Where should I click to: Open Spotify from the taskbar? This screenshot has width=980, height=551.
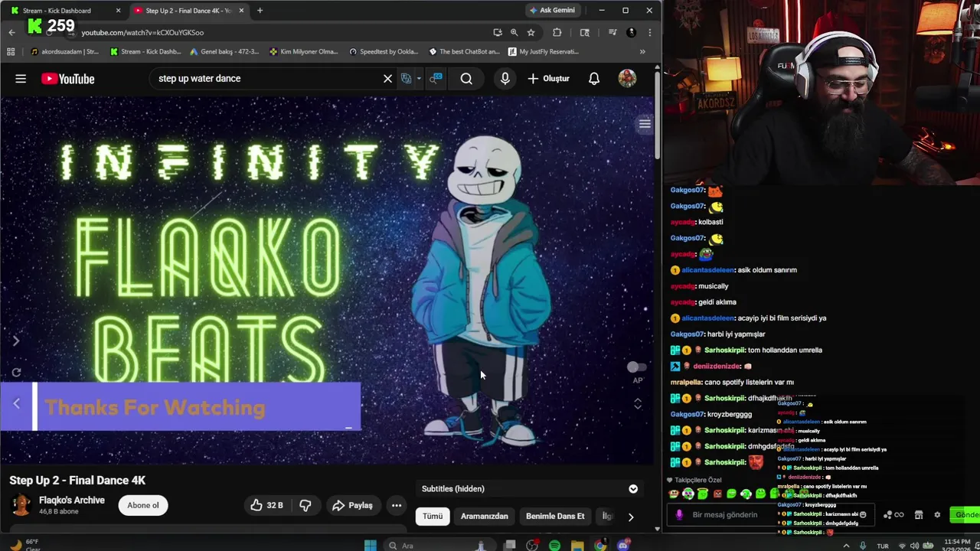pos(554,546)
